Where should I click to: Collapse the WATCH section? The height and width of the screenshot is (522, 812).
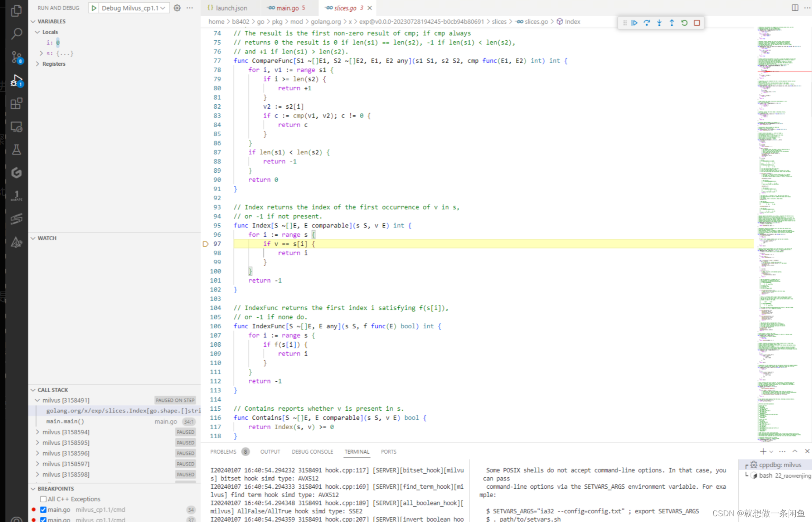click(x=33, y=238)
